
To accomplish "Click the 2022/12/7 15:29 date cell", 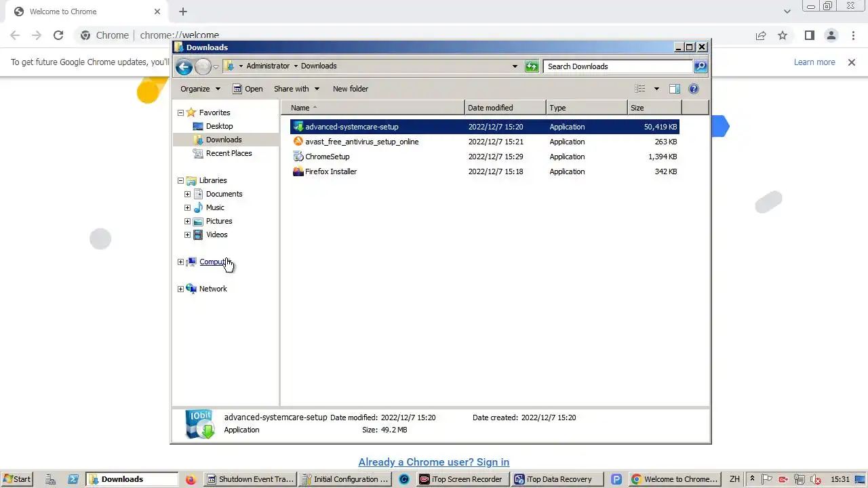I will tap(496, 157).
